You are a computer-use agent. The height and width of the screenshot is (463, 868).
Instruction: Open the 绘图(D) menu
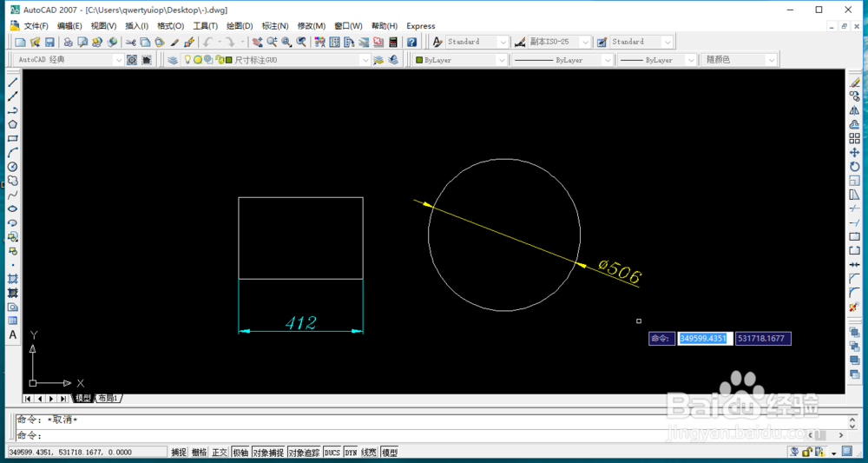click(x=240, y=26)
